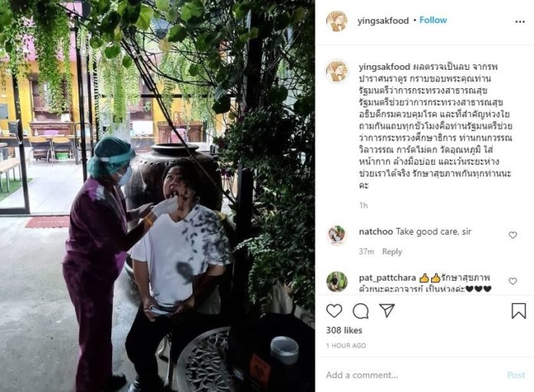Like the post with the heart icon
The image size is (534, 392).
tap(334, 311)
